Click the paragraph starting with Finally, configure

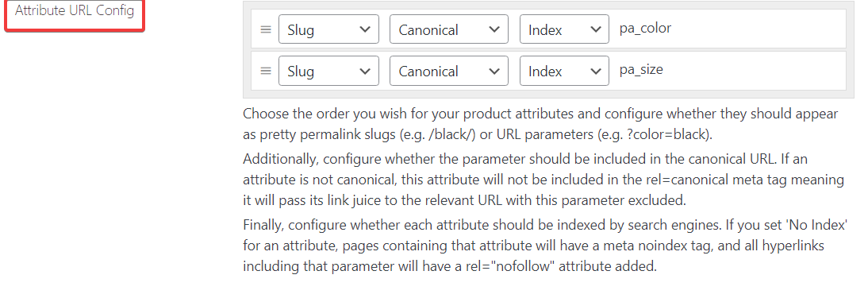(x=545, y=246)
